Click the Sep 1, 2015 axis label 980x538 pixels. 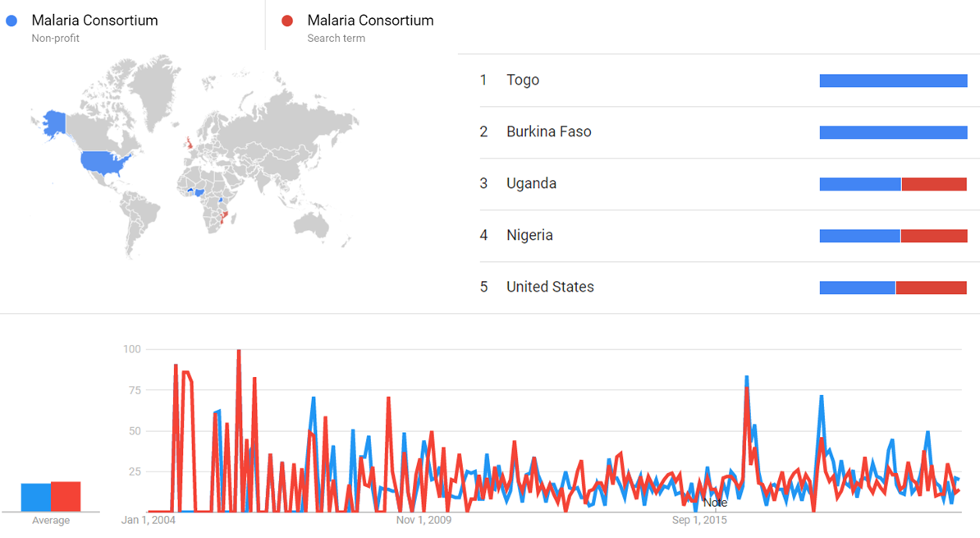[699, 520]
